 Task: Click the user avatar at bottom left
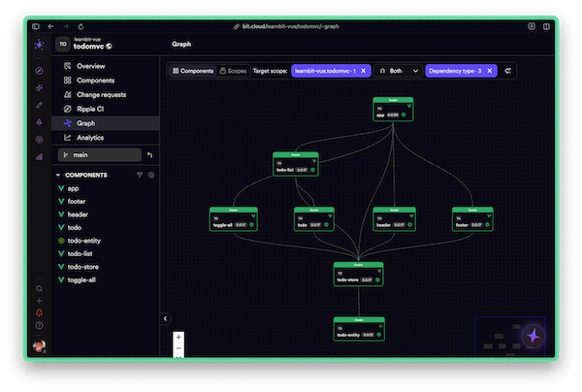(39, 346)
